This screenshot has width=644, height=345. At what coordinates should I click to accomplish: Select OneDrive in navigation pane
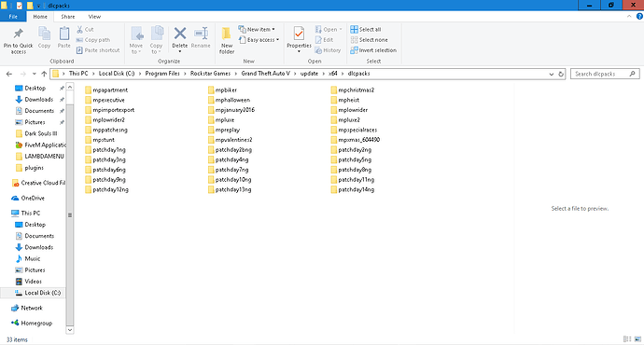click(x=28, y=198)
